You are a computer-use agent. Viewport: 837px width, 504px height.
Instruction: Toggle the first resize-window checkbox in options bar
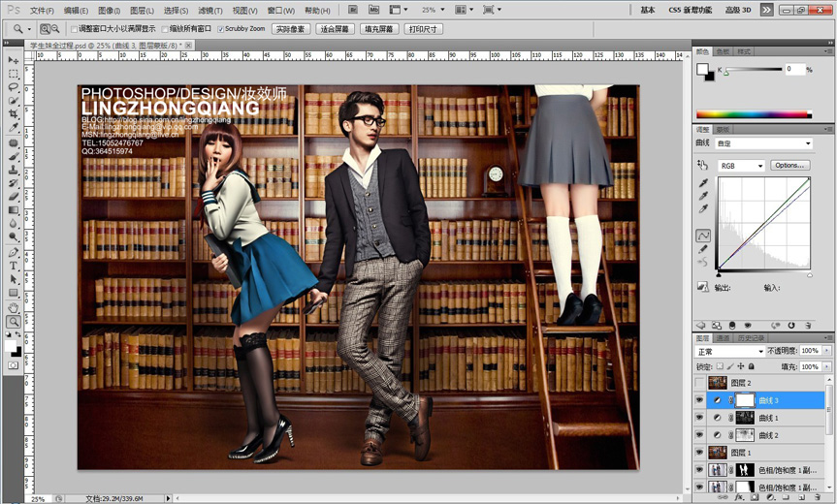[75, 29]
